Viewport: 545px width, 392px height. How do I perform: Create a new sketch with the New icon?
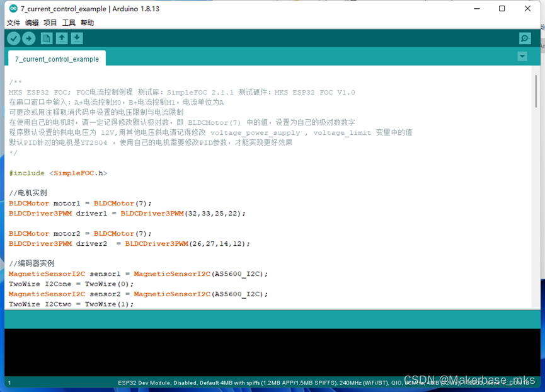(46, 38)
